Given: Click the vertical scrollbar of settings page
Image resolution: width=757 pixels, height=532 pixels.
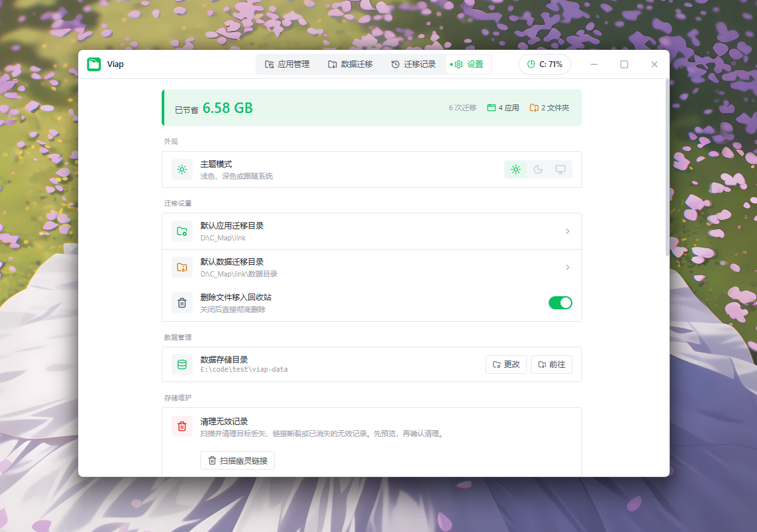Looking at the screenshot, I should click(x=667, y=167).
